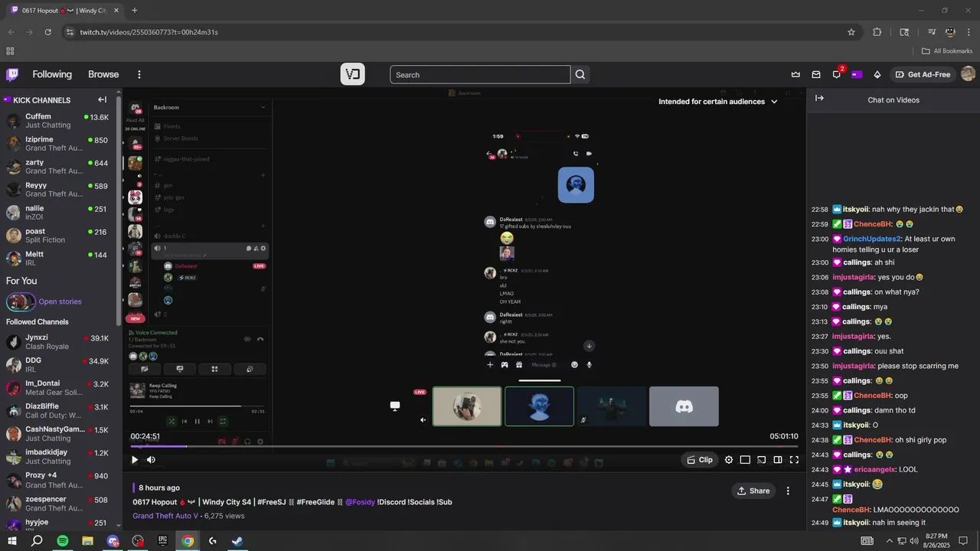Collapse the channels sidebar
The height and width of the screenshot is (551, 980).
click(102, 99)
